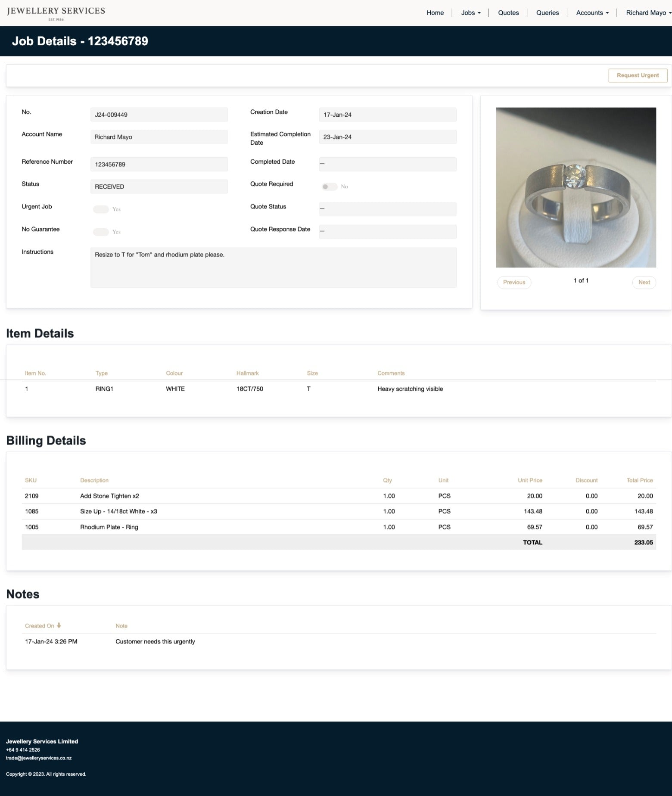Go to the Home page
672x796 pixels.
pyautogui.click(x=435, y=13)
